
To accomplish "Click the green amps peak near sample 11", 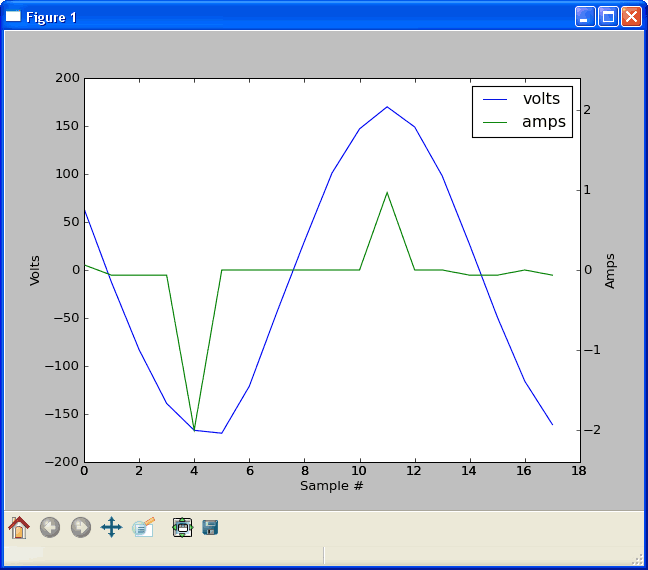I will pos(387,193).
